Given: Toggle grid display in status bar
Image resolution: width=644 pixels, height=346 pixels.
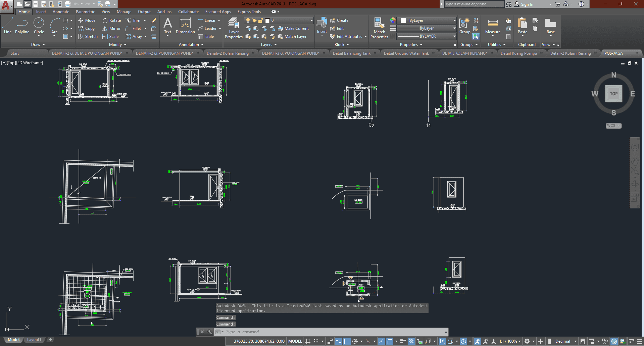Looking at the screenshot, I should pos(308,341).
